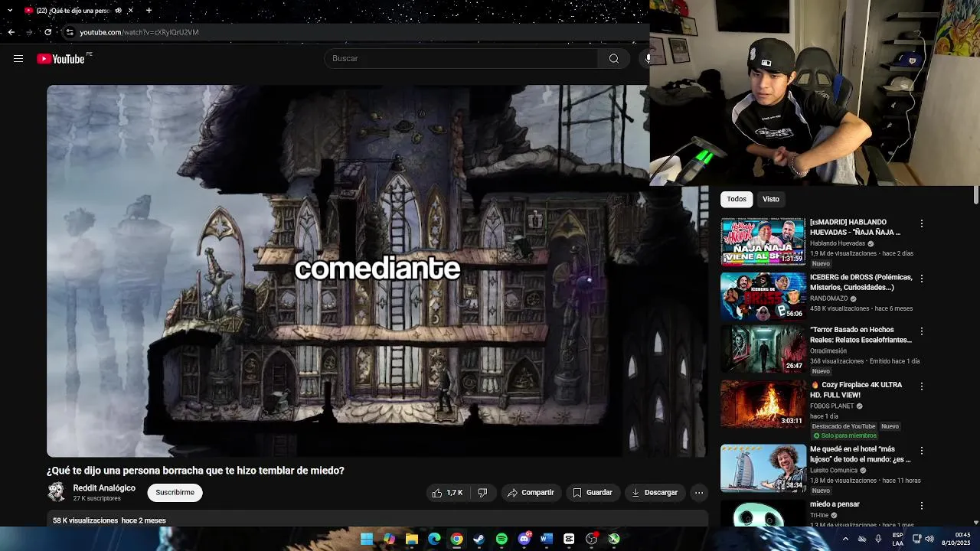This screenshot has width=980, height=551.
Task: Open the YouTube hamburger guide menu
Action: pos(18,59)
